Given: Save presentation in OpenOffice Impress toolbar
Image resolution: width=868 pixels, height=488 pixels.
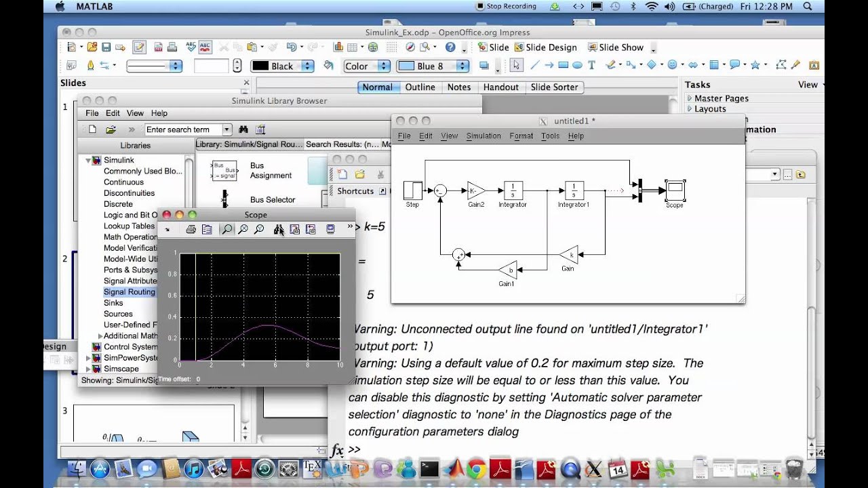Looking at the screenshot, I should [106, 47].
